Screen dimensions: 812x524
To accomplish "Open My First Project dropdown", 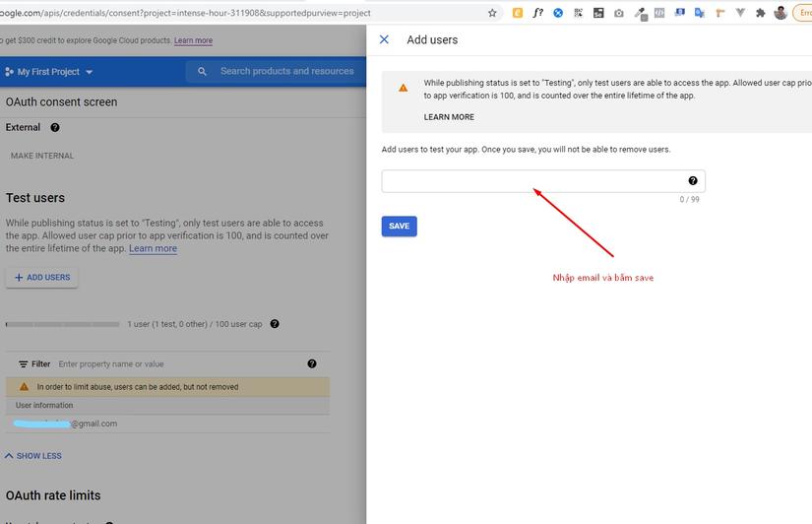I will click(x=49, y=72).
